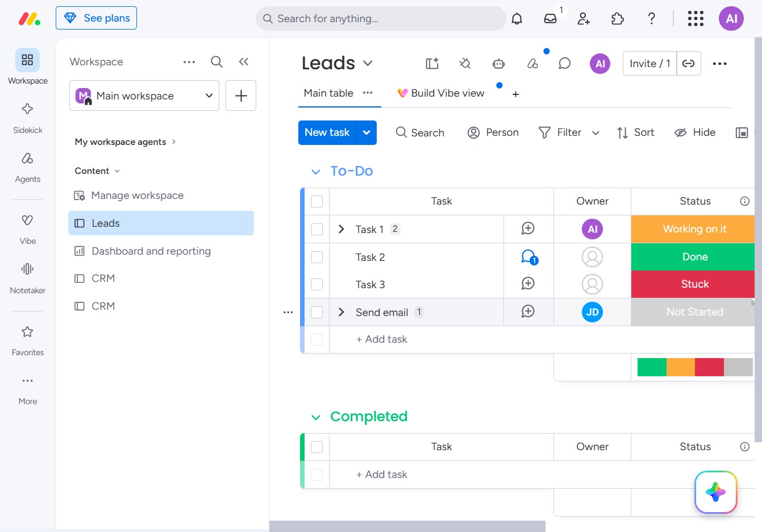Screen dimensions: 762x532
Task: Click the Hide columns eye button
Action: click(695, 132)
